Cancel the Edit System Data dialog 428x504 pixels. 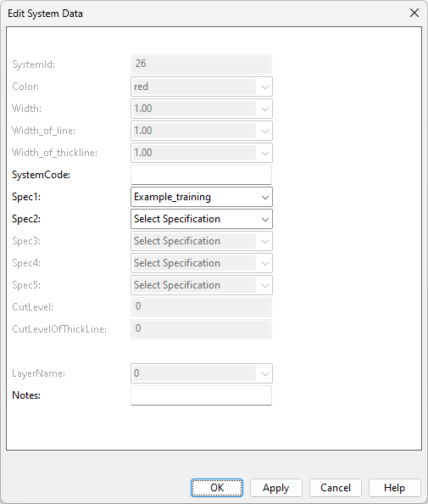point(336,488)
